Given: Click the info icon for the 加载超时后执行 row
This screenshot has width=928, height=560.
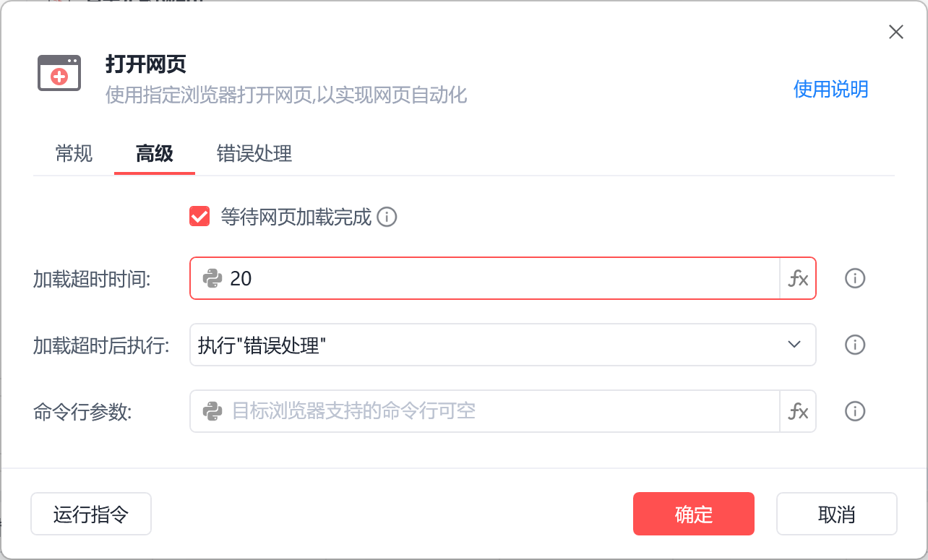Looking at the screenshot, I should [855, 345].
